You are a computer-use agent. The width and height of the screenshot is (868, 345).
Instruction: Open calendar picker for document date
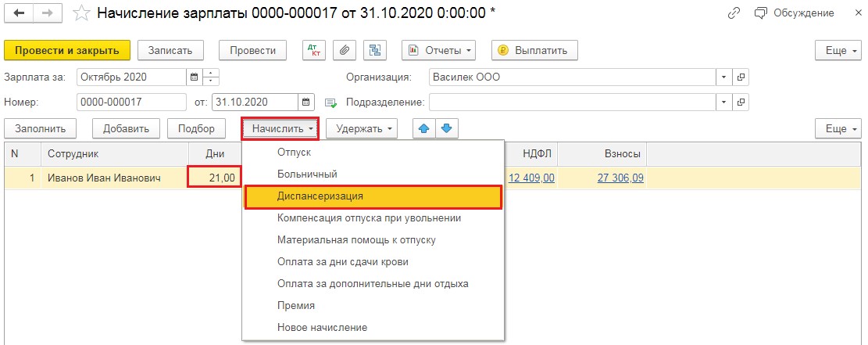point(307,102)
